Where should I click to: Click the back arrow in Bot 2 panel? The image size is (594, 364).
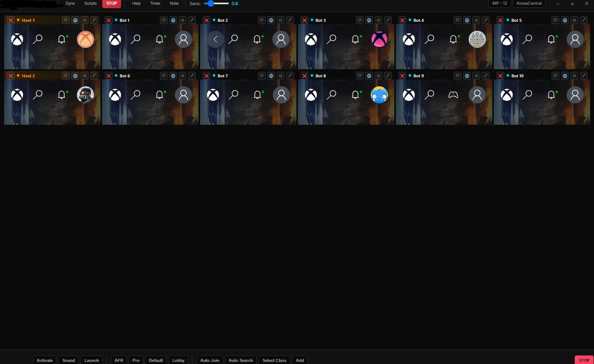(216, 39)
